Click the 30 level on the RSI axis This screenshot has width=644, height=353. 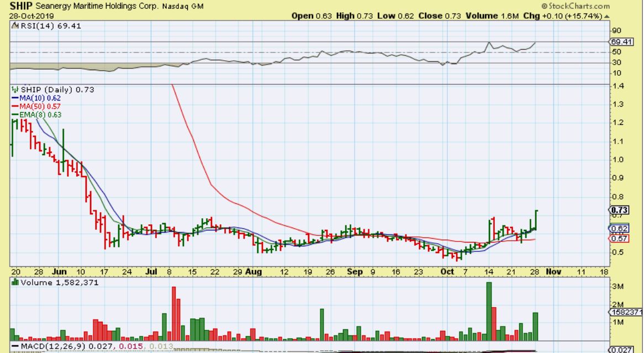click(616, 62)
